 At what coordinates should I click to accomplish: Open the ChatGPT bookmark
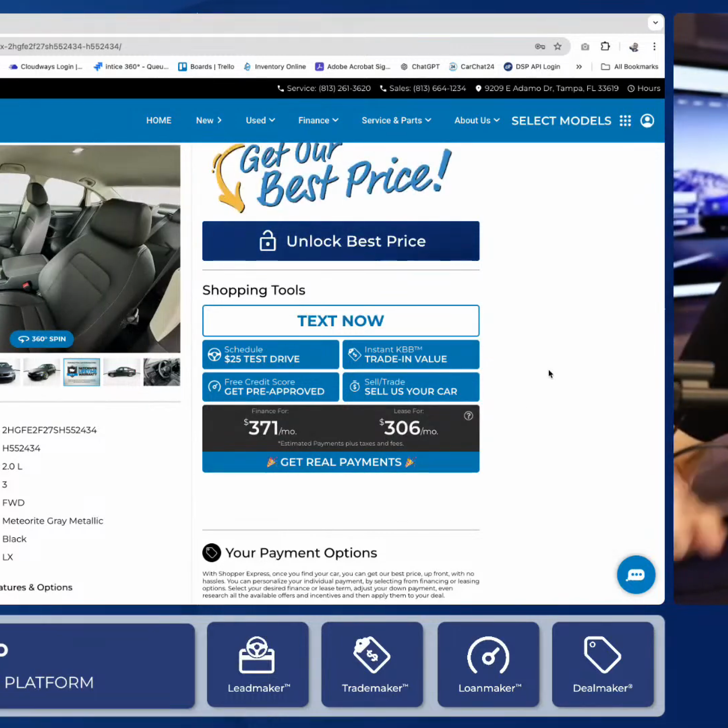[420, 67]
